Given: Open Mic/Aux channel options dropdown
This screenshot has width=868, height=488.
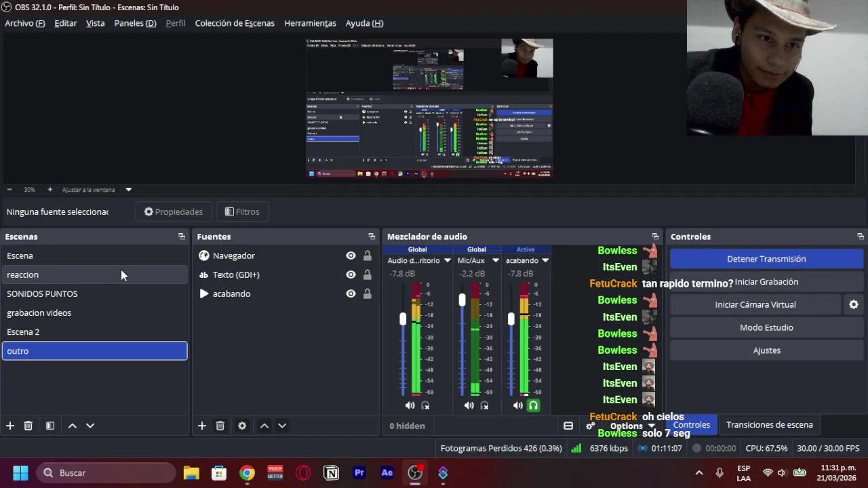Looking at the screenshot, I should [496, 260].
